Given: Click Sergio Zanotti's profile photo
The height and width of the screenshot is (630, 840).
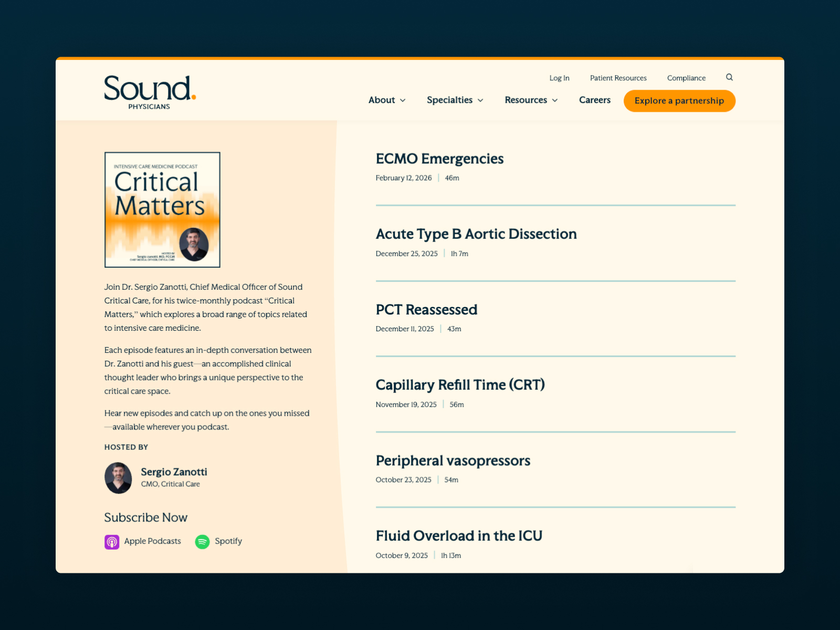Looking at the screenshot, I should (118, 478).
